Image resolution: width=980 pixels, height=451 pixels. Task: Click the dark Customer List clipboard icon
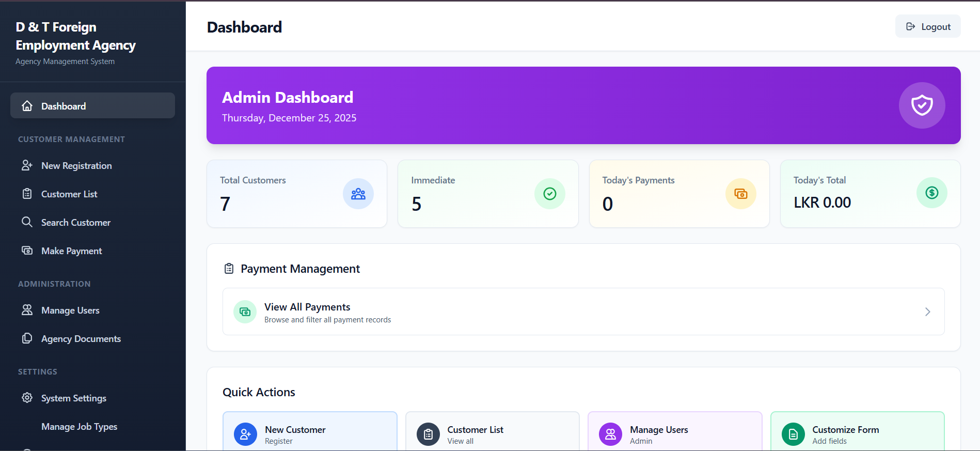(x=428, y=434)
